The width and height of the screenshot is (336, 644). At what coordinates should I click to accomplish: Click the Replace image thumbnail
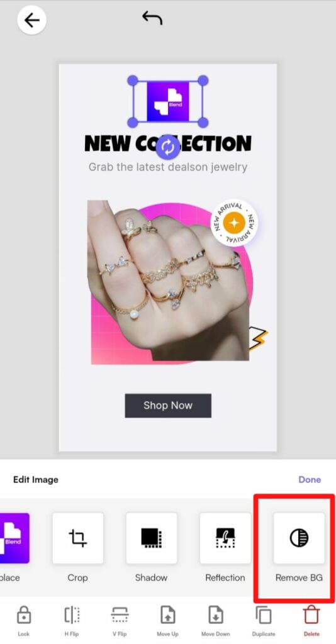click(x=14, y=538)
